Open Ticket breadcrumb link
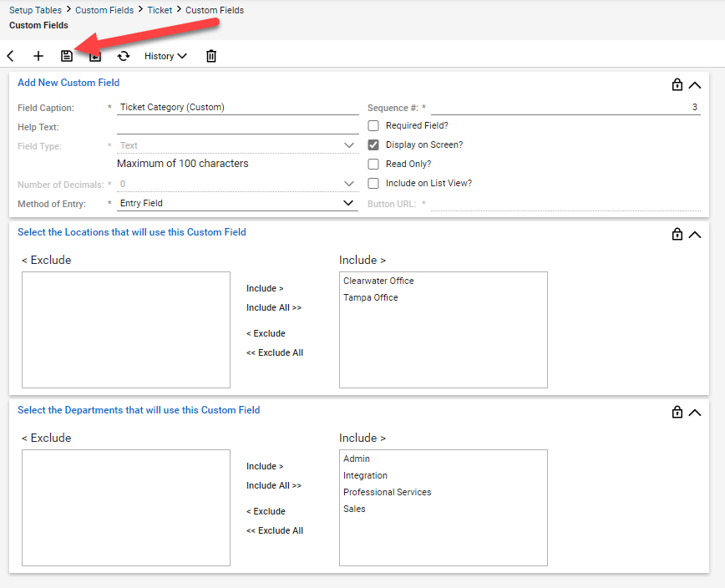Viewport: 725px width, 588px height. pos(160,10)
